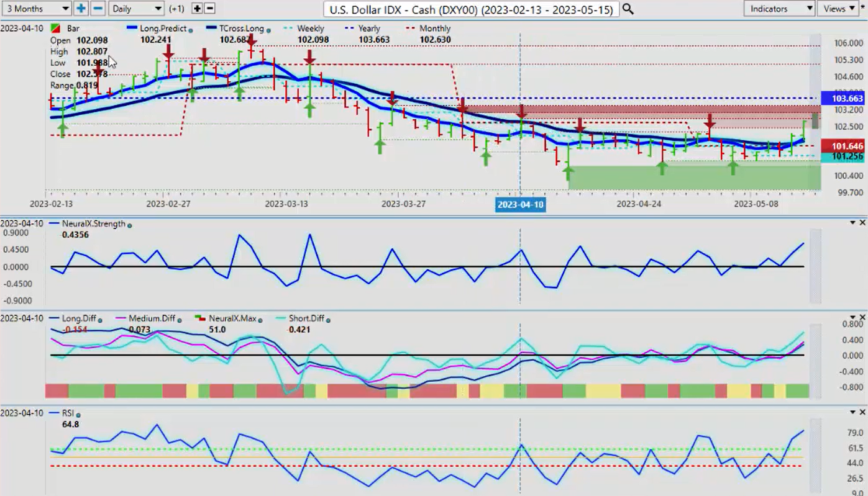Click the info dot beside NeuralX.Max

(260, 320)
